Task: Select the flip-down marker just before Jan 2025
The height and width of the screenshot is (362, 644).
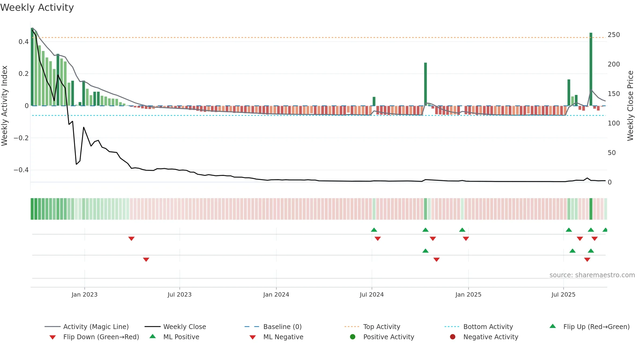Action: tap(466, 239)
